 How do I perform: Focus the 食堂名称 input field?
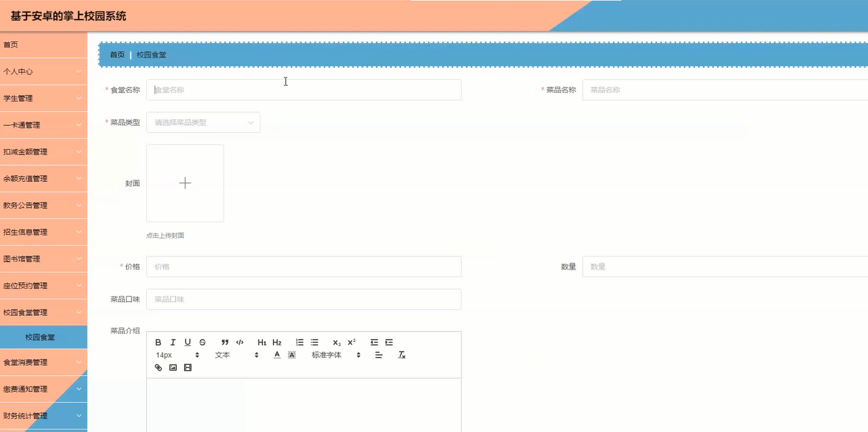[x=303, y=90]
